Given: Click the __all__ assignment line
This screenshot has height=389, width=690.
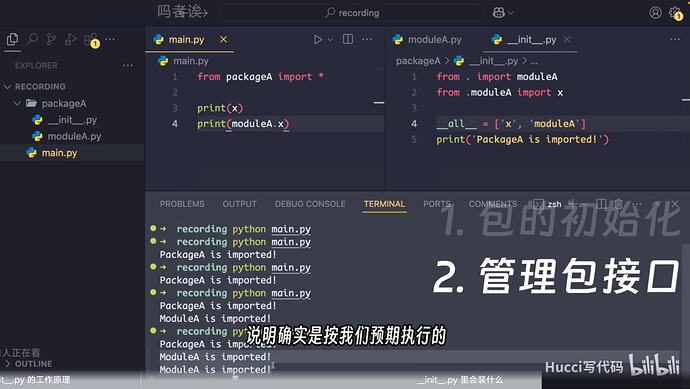Looking at the screenshot, I should click(511, 124).
